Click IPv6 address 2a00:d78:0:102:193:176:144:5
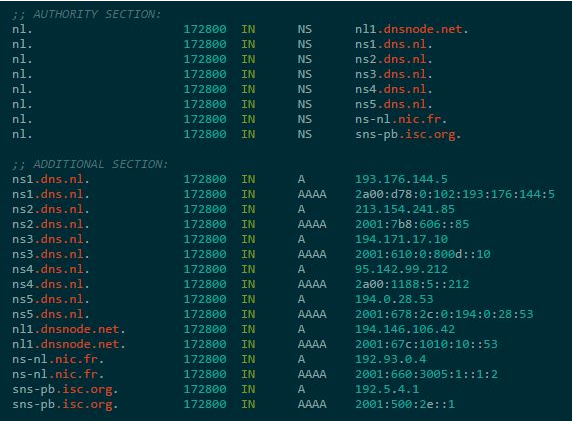 click(x=455, y=194)
